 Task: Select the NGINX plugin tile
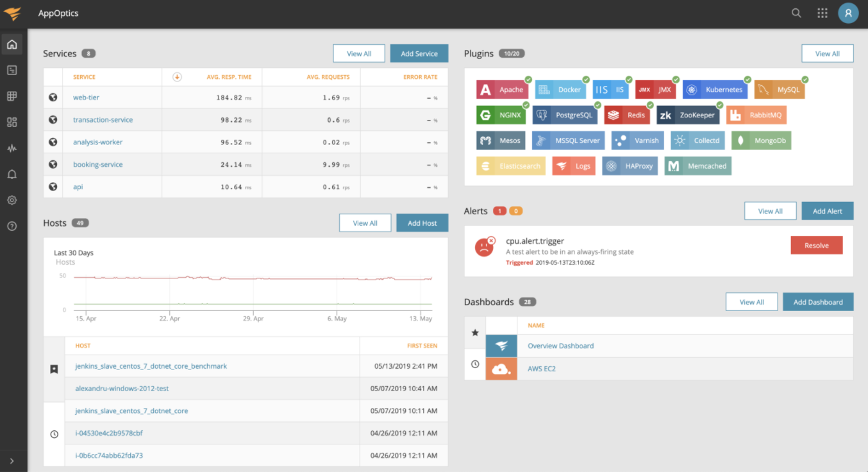coord(501,115)
